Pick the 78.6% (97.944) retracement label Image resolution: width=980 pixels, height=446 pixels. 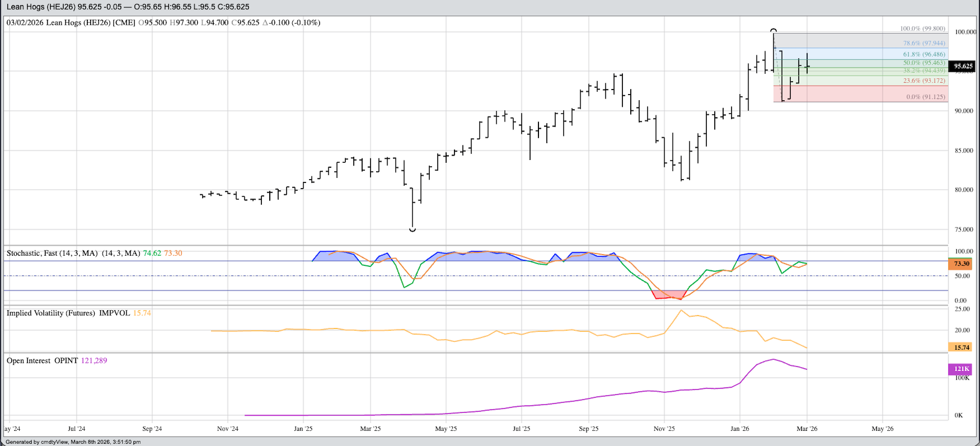click(x=924, y=43)
